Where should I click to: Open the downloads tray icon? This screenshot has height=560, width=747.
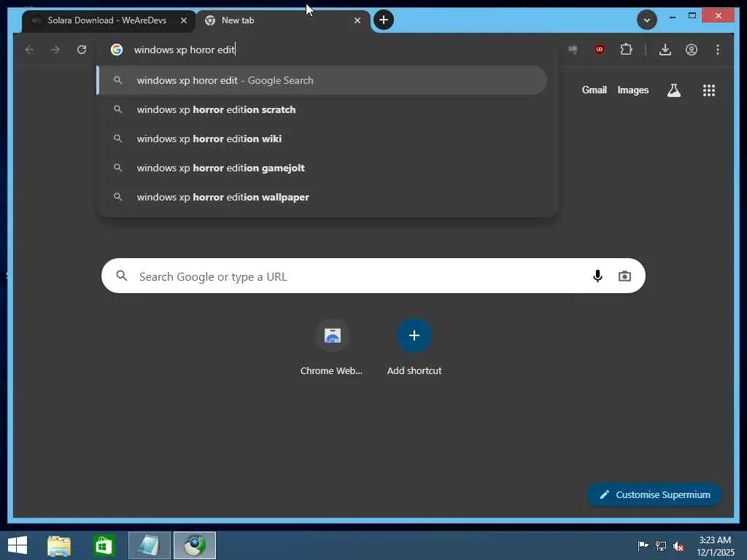tap(665, 50)
